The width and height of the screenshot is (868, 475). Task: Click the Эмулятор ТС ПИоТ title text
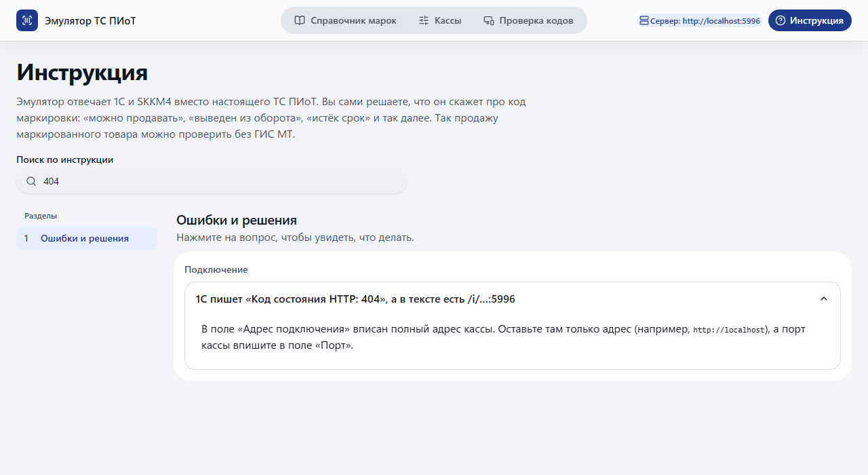pos(90,20)
